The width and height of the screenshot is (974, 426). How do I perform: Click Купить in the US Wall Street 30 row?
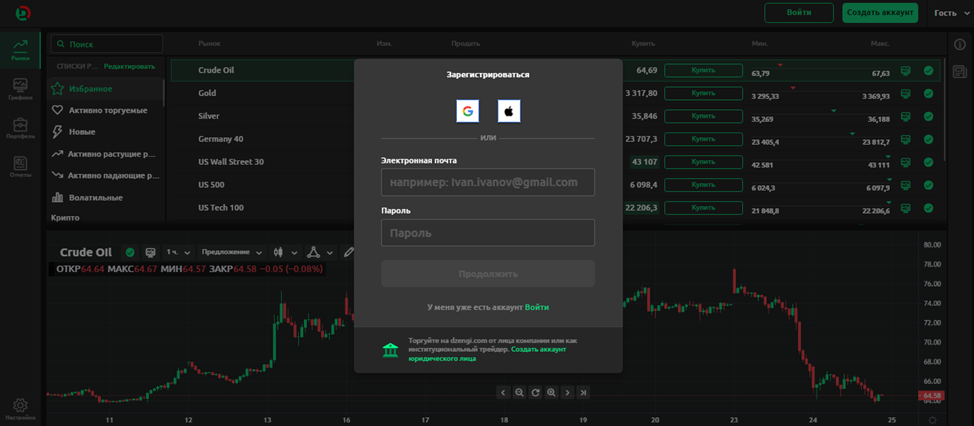[703, 162]
